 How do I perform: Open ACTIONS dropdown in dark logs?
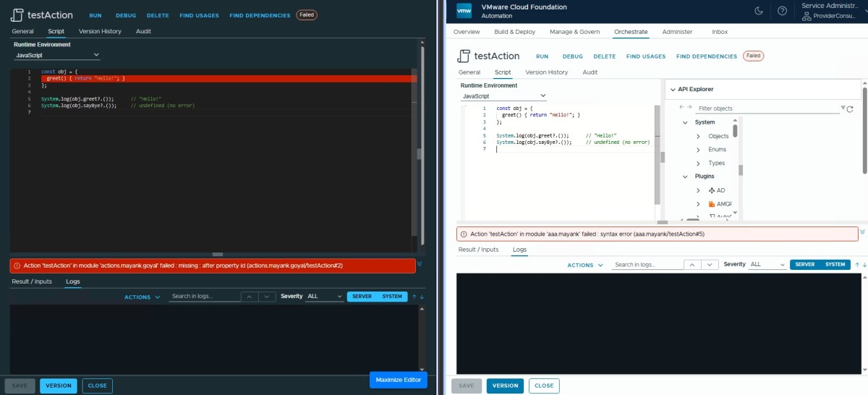[142, 297]
